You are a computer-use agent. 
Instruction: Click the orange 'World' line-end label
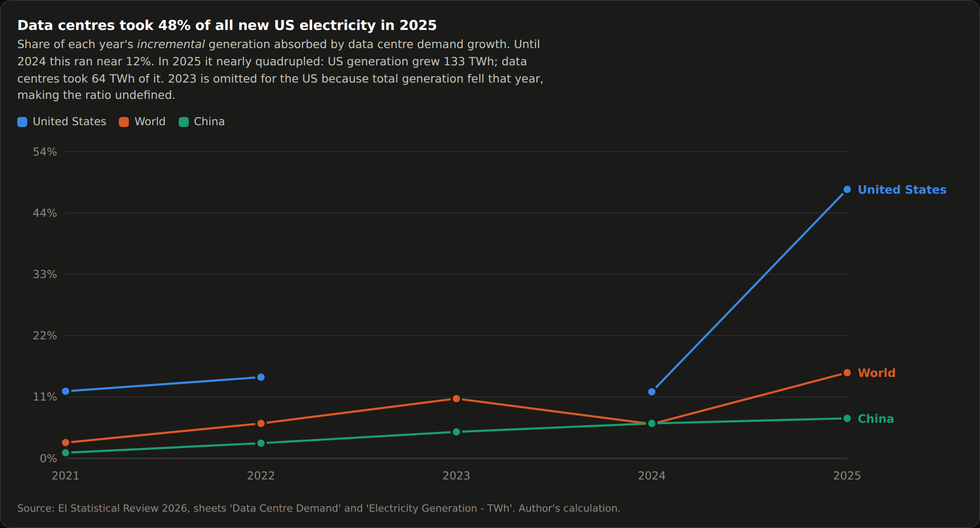[877, 373]
